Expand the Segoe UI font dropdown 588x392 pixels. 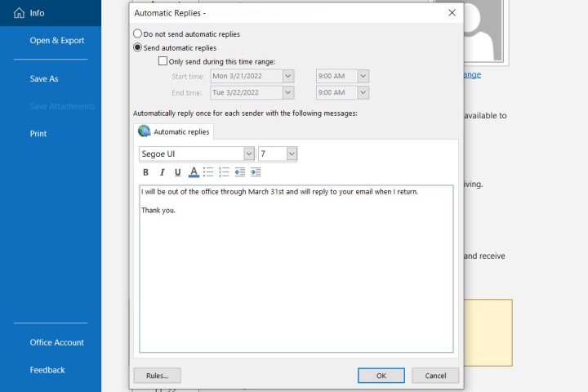248,154
